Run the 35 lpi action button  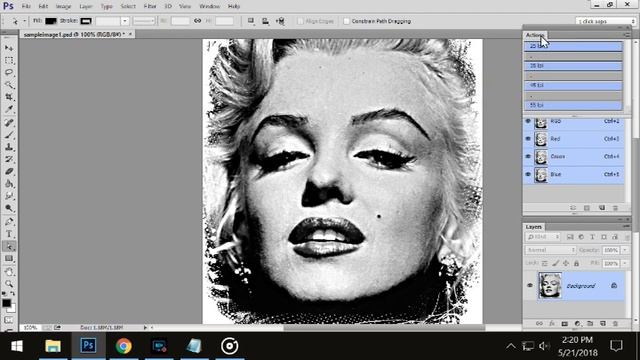[573, 66]
